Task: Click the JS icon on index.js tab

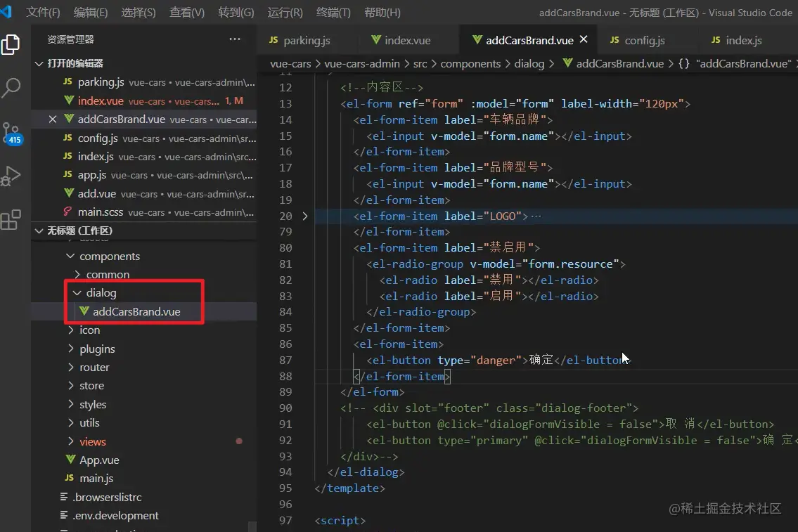Action: (716, 39)
